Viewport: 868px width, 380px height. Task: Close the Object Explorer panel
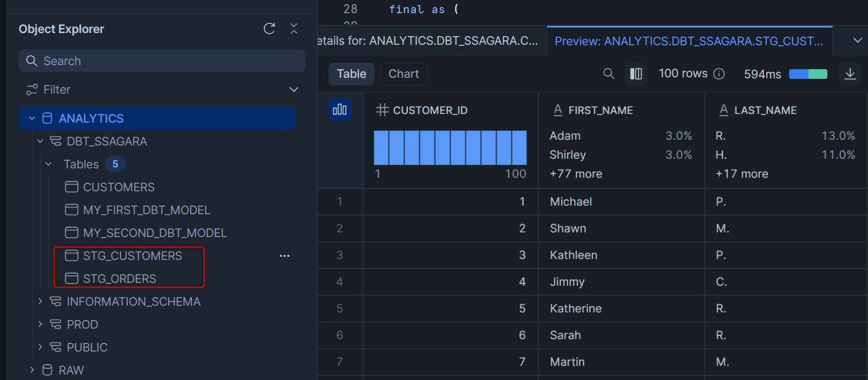[x=294, y=28]
